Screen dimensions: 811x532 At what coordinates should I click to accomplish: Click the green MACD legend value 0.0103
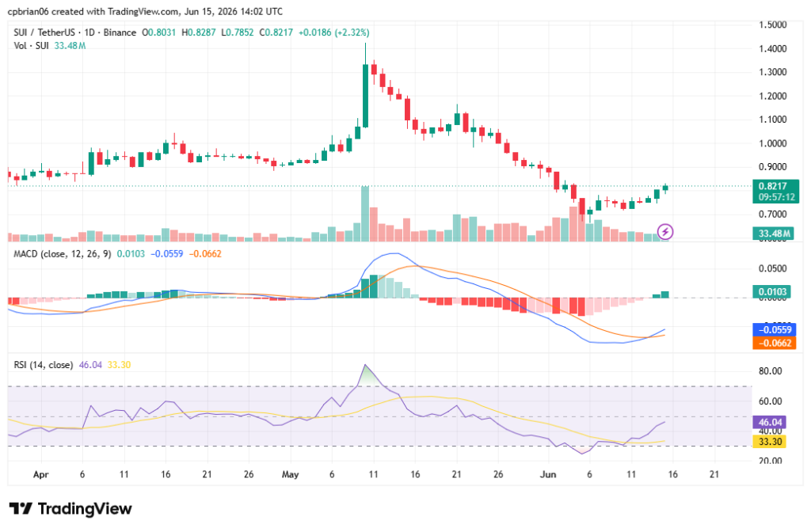point(131,254)
